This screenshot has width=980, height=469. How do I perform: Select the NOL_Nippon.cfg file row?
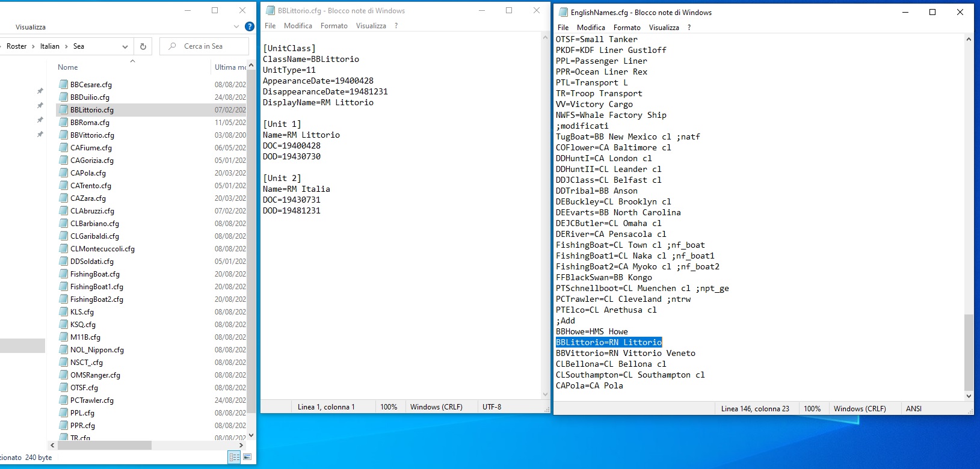click(152, 350)
